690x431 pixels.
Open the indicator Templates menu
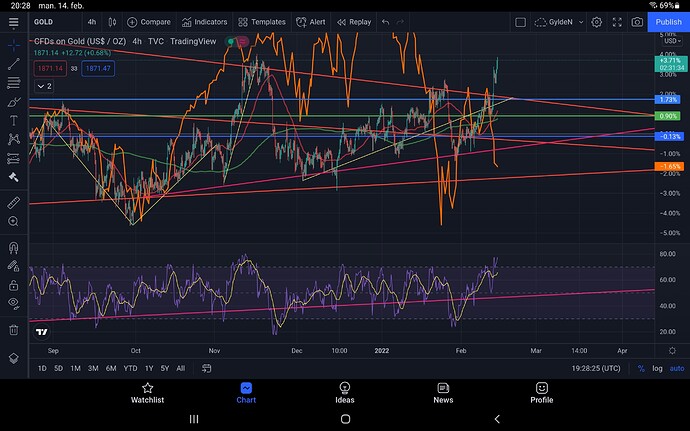tap(261, 22)
